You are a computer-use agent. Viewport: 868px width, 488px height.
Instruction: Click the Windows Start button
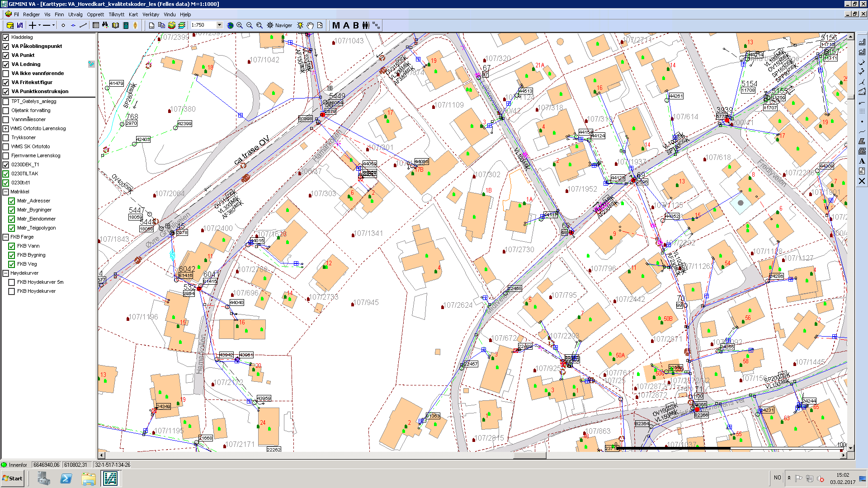coord(13,478)
